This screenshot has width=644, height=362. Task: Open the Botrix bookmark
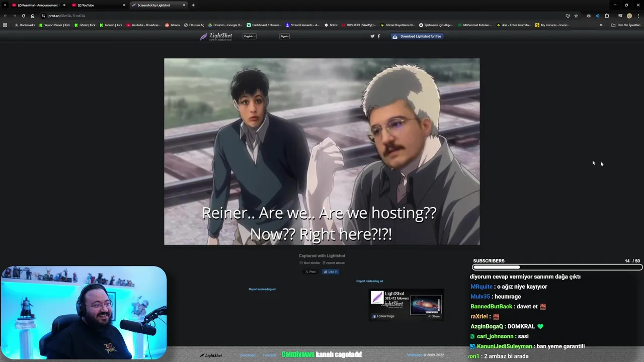331,25
